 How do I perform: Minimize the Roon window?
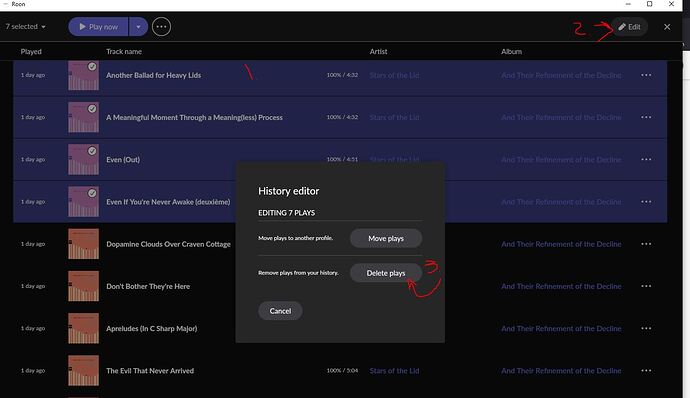pyautogui.click(x=628, y=4)
